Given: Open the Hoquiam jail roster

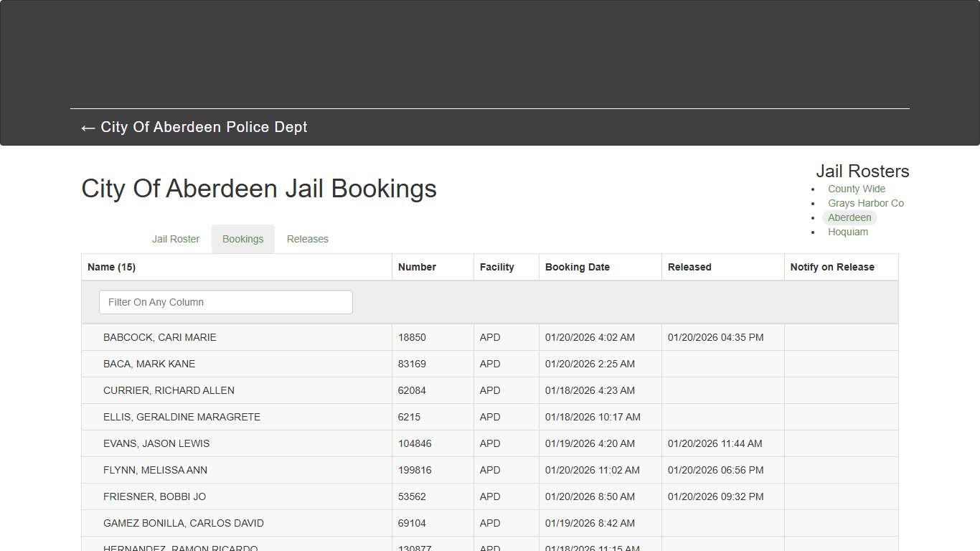Looking at the screenshot, I should pyautogui.click(x=848, y=232).
